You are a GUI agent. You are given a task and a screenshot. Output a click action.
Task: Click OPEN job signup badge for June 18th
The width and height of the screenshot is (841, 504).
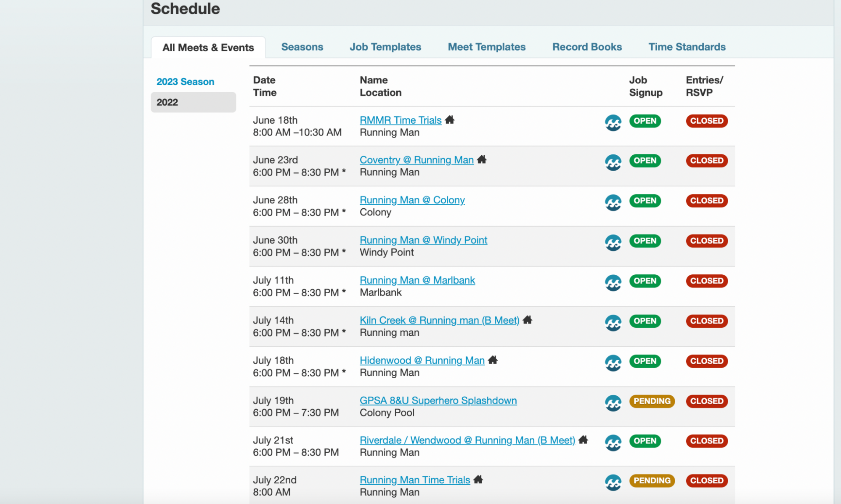(645, 121)
